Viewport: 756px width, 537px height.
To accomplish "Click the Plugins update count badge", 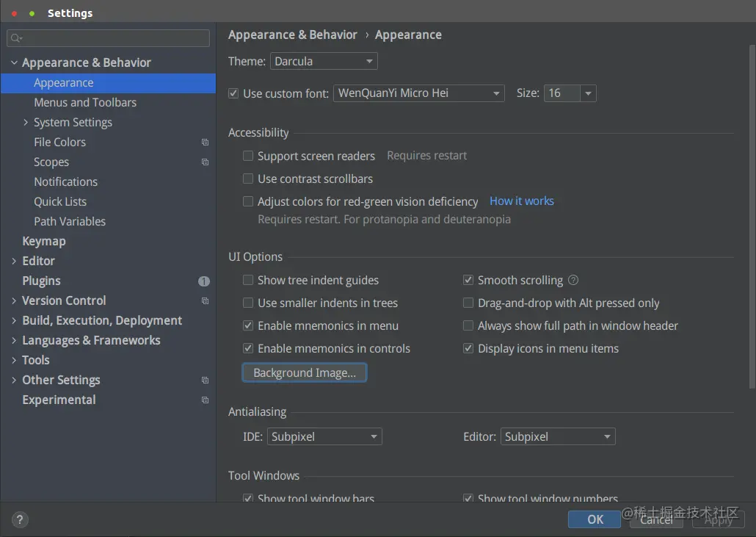I will [204, 281].
